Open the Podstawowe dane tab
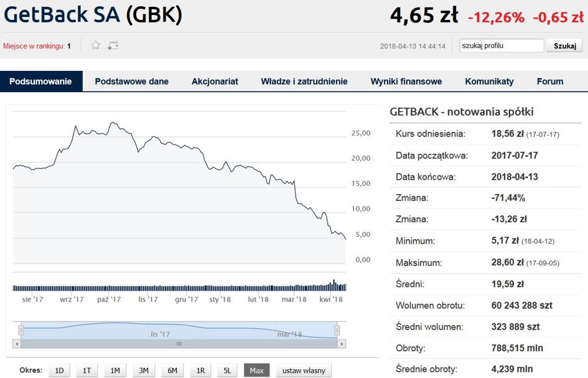588x378 pixels. tap(132, 81)
